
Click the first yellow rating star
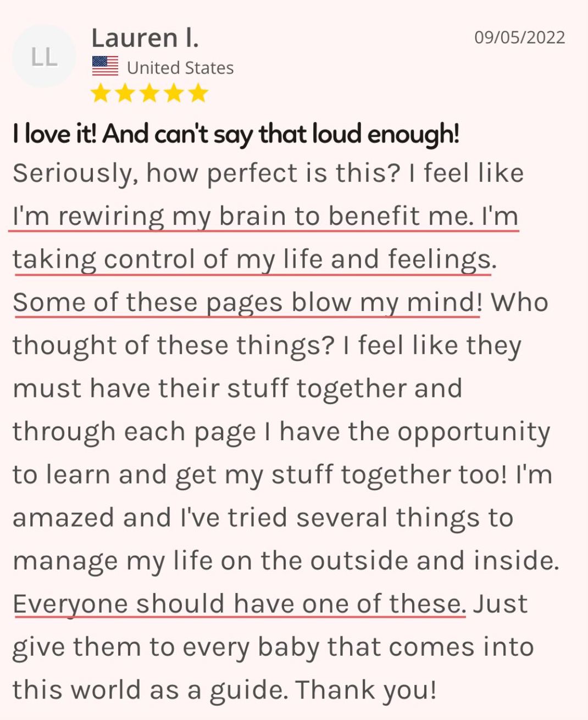tap(101, 93)
